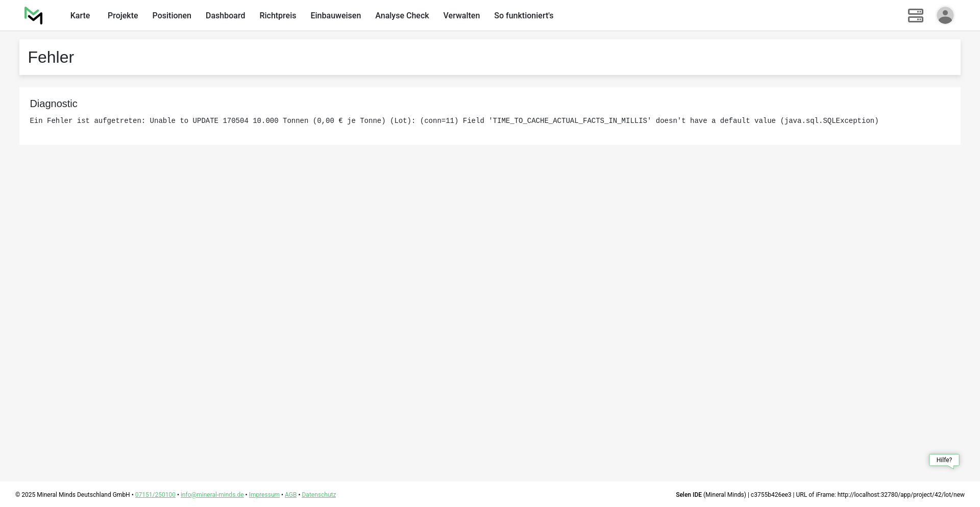
Task: Open the AGB footer link
Action: coord(290,495)
